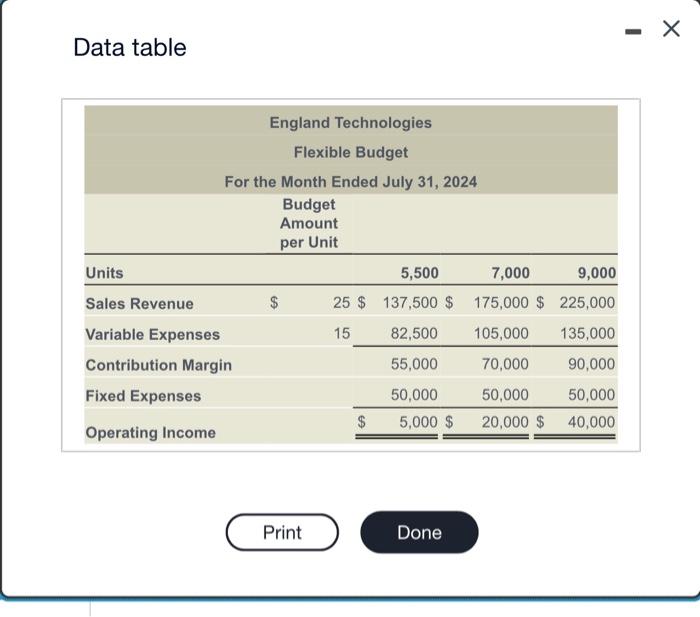
Task: Click the 20,000 operating income cell
Action: tap(505, 422)
